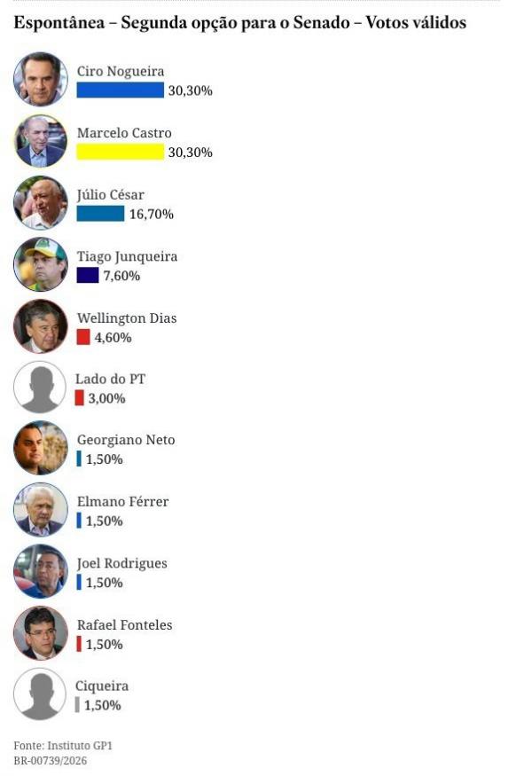Click Wellington Dias's red result bar
This screenshot has height=776, width=532.
pyautogui.click(x=83, y=337)
